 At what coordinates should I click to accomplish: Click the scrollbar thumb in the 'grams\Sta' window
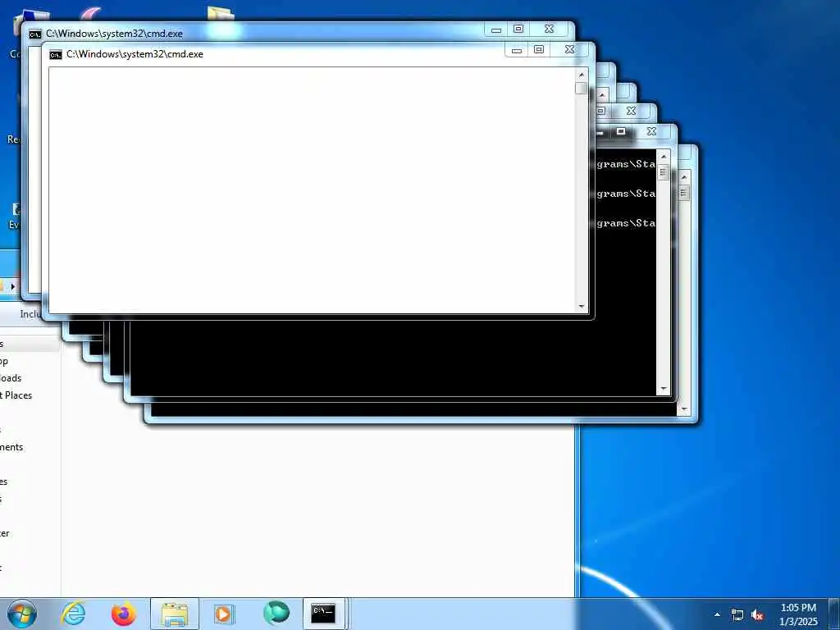point(663,172)
